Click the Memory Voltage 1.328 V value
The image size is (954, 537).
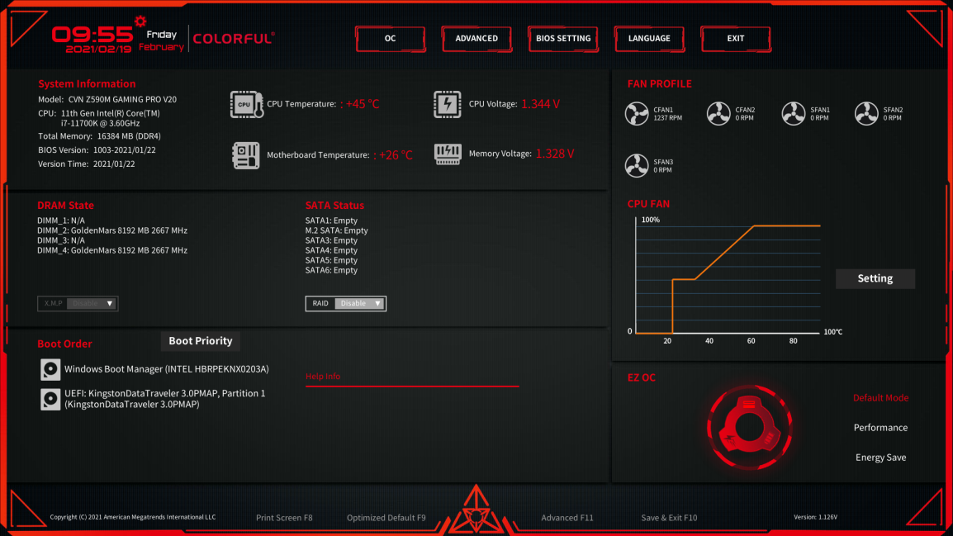click(554, 154)
